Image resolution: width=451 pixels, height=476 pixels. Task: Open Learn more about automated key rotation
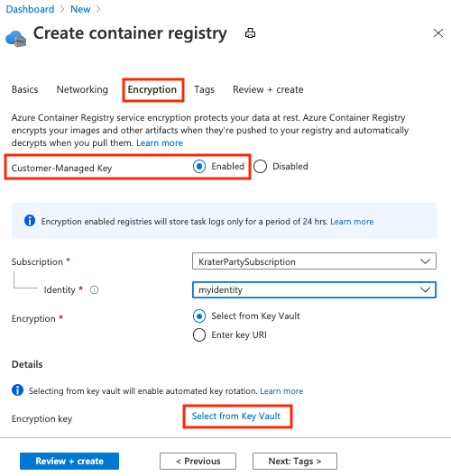pos(281,391)
